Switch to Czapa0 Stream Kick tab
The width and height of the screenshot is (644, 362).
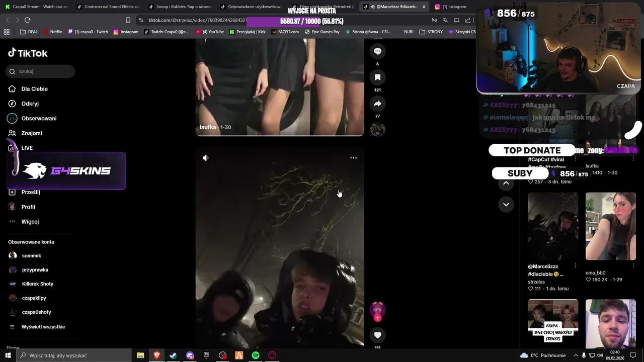coord(36,7)
